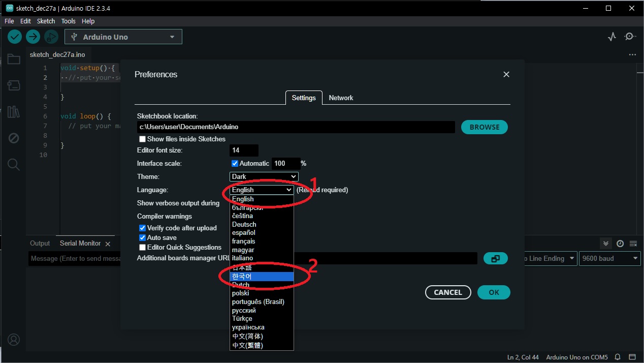Viewport: 644px width, 363px height.
Task: Switch to the Output panel tab
Action: [x=40, y=244]
